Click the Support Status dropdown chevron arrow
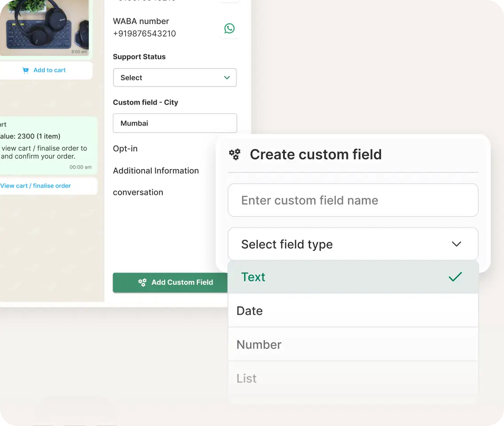The width and height of the screenshot is (504, 426). [x=227, y=78]
